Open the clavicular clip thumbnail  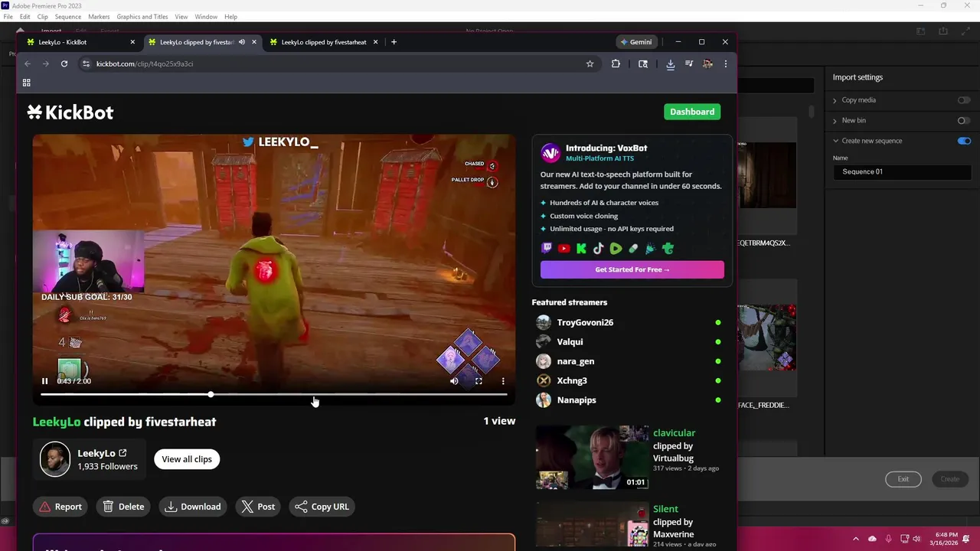pos(592,457)
